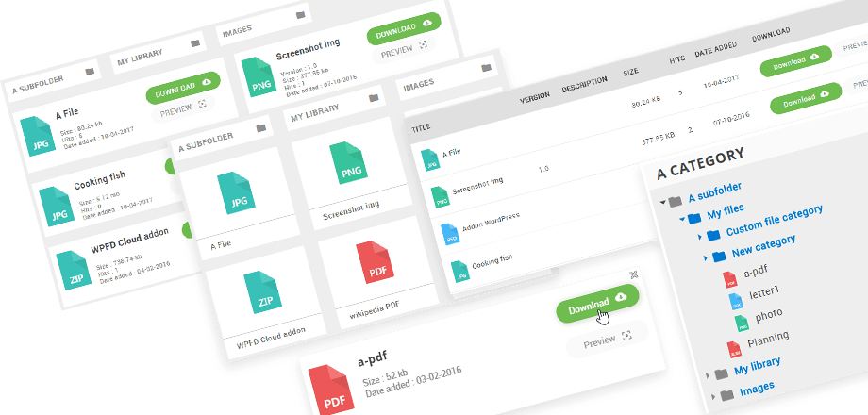The height and width of the screenshot is (415, 868).
Task: Click the letter1 file icon in category tree
Action: [736, 301]
